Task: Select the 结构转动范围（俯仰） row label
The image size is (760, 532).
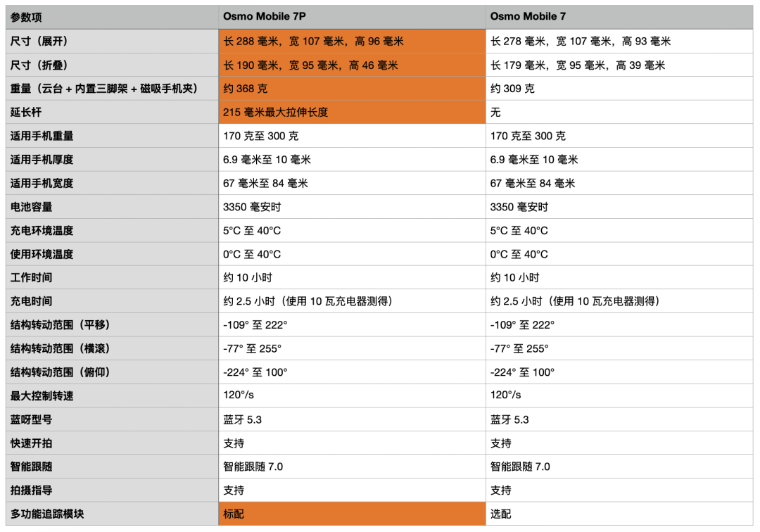Action: (112, 372)
